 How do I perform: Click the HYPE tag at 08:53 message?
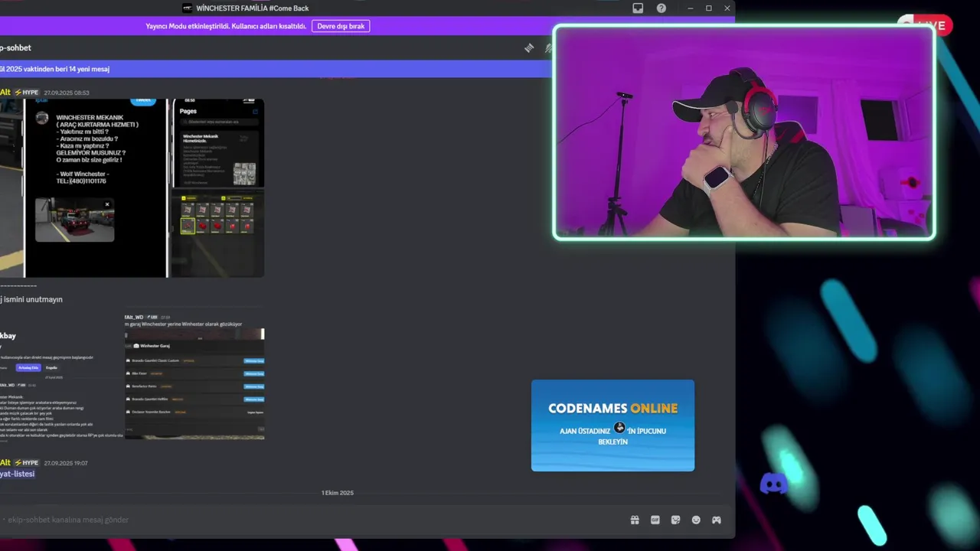coord(27,93)
